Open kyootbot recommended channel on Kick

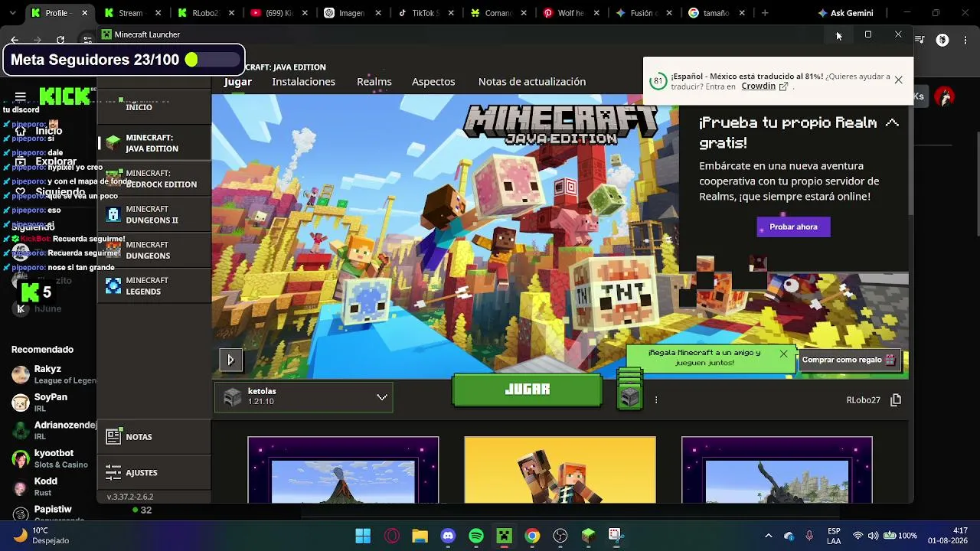[54, 458]
